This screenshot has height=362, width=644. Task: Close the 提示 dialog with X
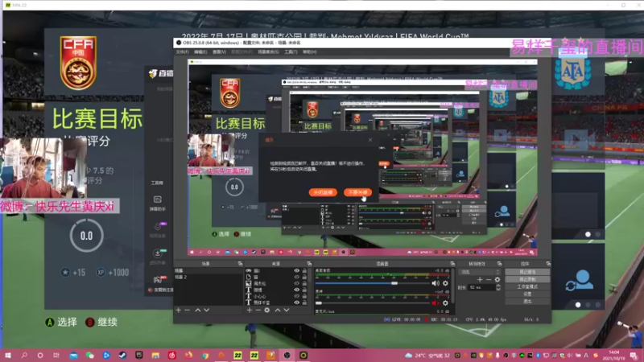click(x=370, y=140)
